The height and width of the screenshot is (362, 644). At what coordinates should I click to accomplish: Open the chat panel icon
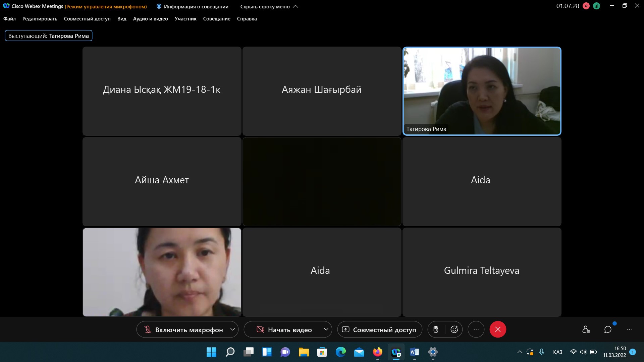click(x=608, y=329)
